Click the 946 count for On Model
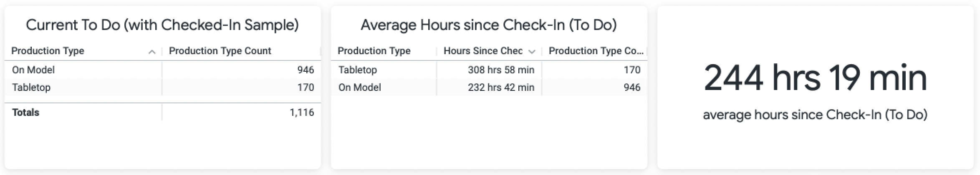This screenshot has height=175, width=980. point(306,70)
